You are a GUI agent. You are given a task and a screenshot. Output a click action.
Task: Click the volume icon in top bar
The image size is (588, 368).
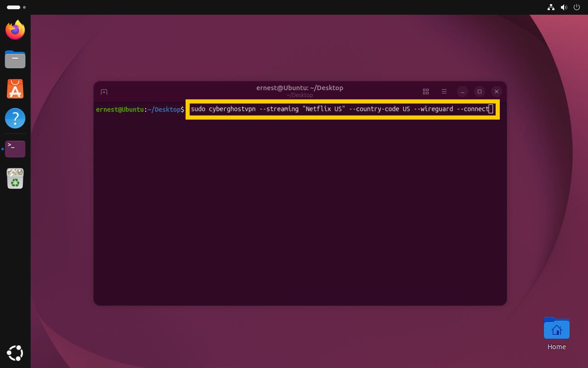(564, 7)
